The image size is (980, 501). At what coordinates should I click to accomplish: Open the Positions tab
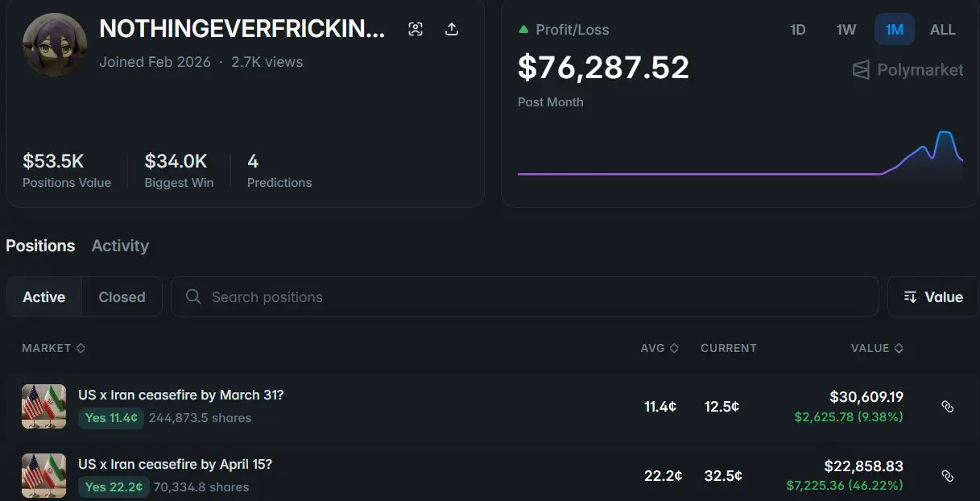pyautogui.click(x=40, y=246)
